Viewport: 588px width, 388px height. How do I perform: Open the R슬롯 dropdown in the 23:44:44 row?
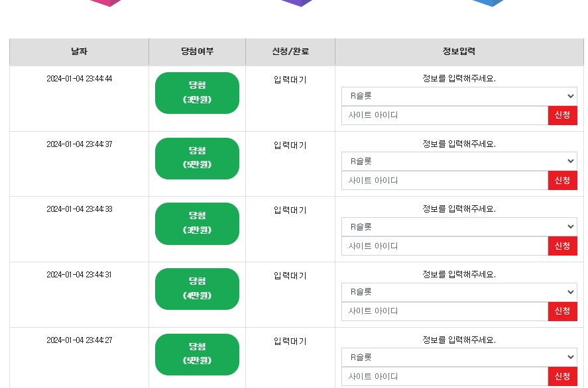459,96
